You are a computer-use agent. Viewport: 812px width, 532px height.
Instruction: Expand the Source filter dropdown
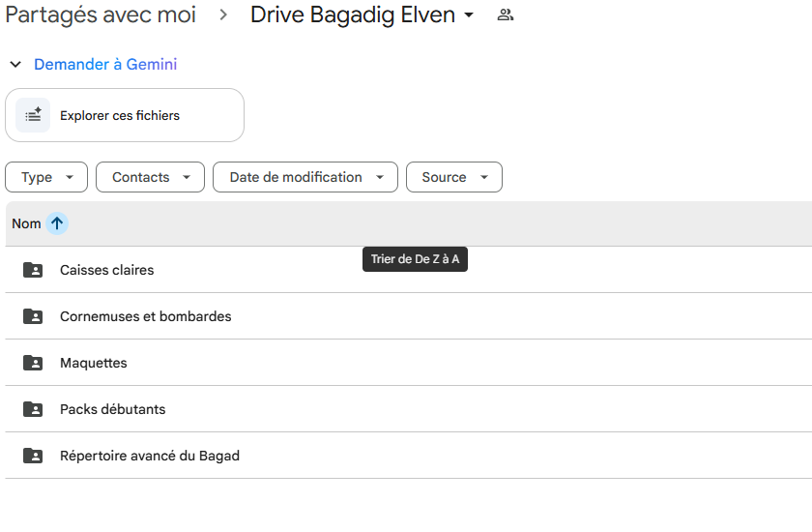pyautogui.click(x=453, y=177)
